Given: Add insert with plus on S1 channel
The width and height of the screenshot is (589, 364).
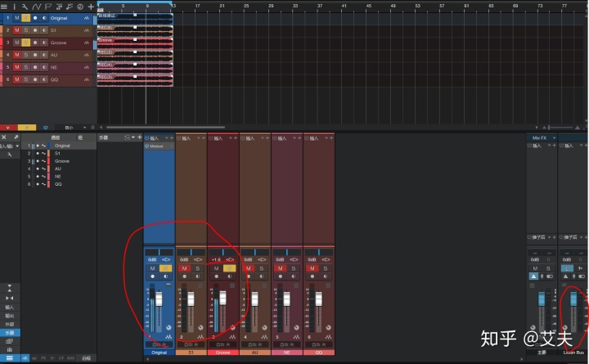Looking at the screenshot, I should click(204, 138).
